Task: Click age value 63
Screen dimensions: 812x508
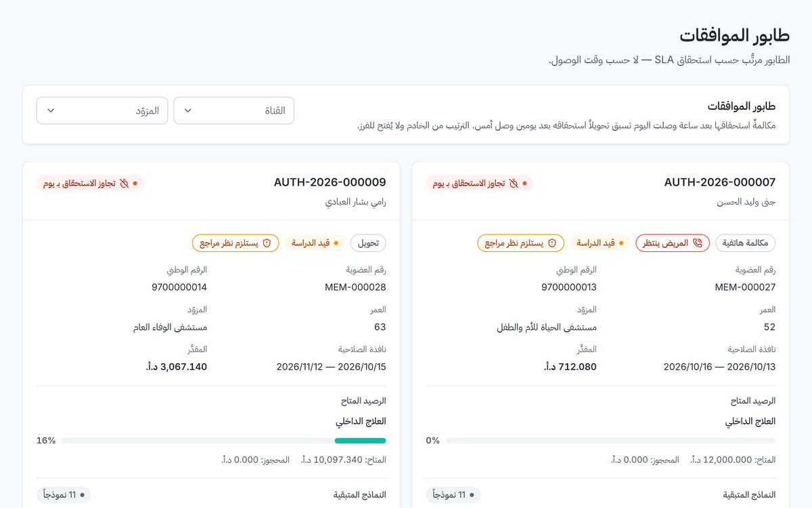Action: pyautogui.click(x=380, y=327)
